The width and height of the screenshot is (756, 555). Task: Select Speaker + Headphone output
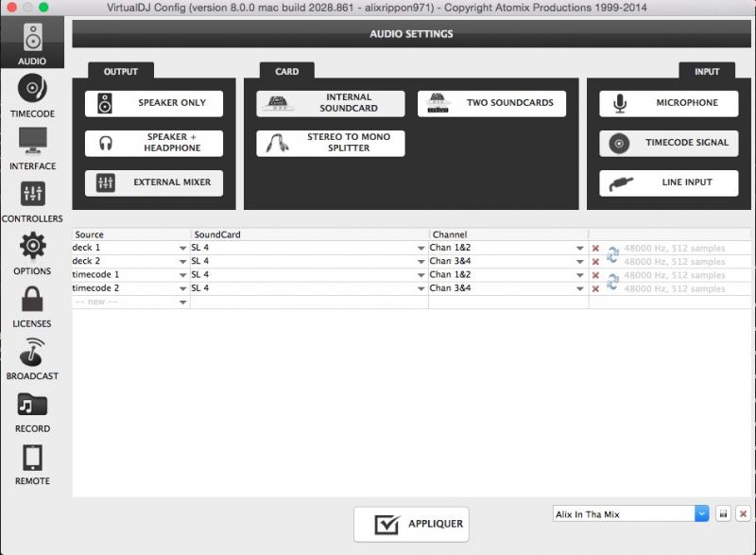(x=154, y=143)
